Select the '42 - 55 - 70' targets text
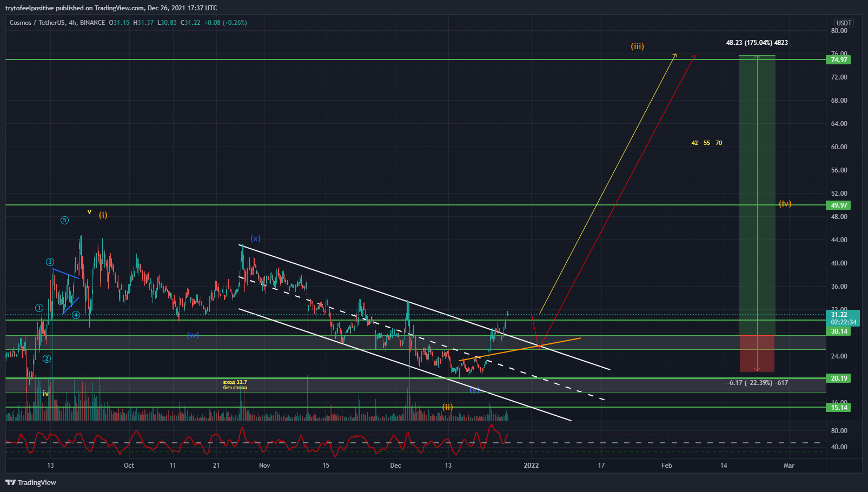Viewport: 868px width, 492px height. [706, 143]
